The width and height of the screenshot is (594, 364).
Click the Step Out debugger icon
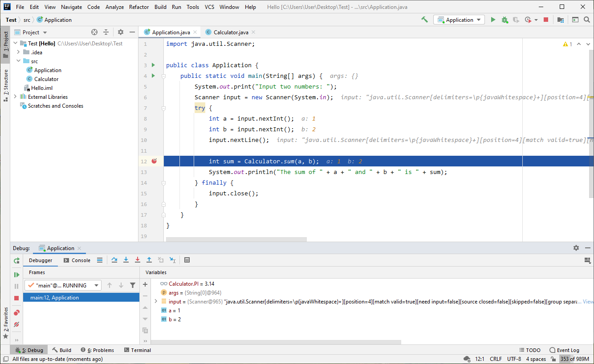click(x=149, y=260)
